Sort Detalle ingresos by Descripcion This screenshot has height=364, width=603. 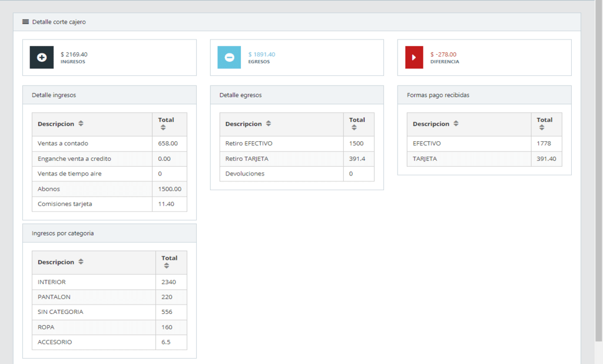tap(81, 124)
